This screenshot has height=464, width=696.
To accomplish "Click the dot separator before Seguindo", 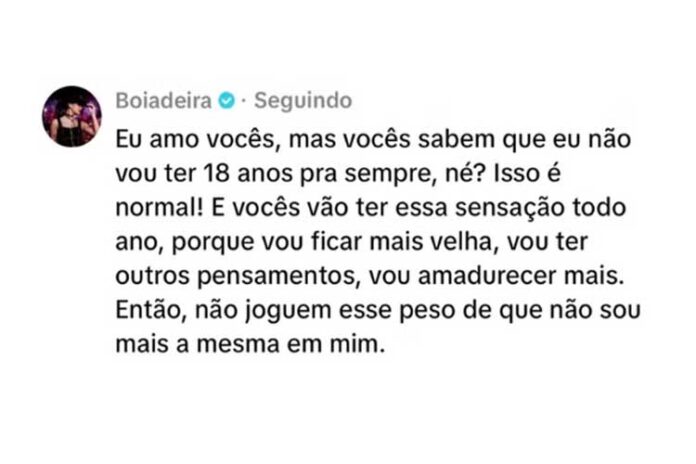I will pos(245,101).
